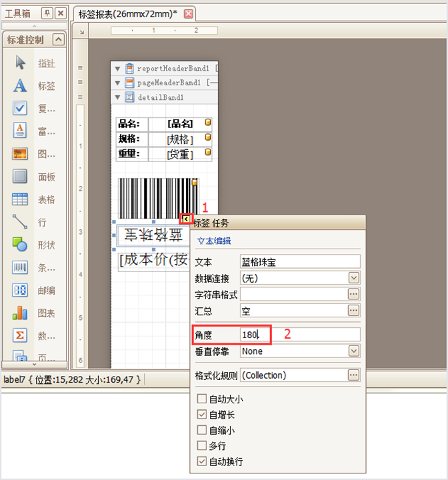Toggle the 多行 checkbox
The height and width of the screenshot is (480, 448).
pos(202,446)
